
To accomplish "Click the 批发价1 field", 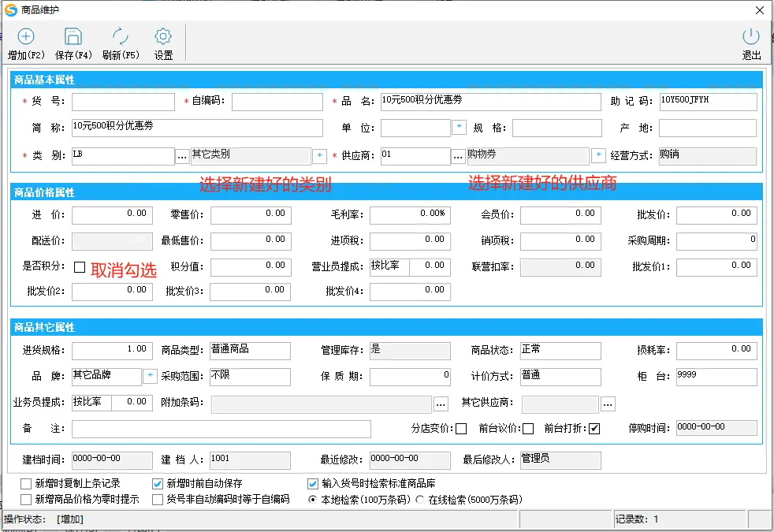I will tap(716, 267).
